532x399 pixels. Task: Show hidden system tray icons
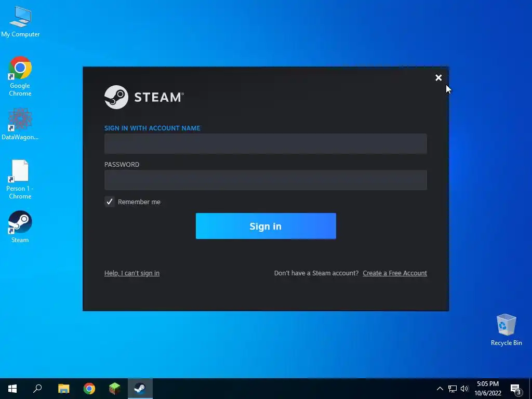[440, 389]
